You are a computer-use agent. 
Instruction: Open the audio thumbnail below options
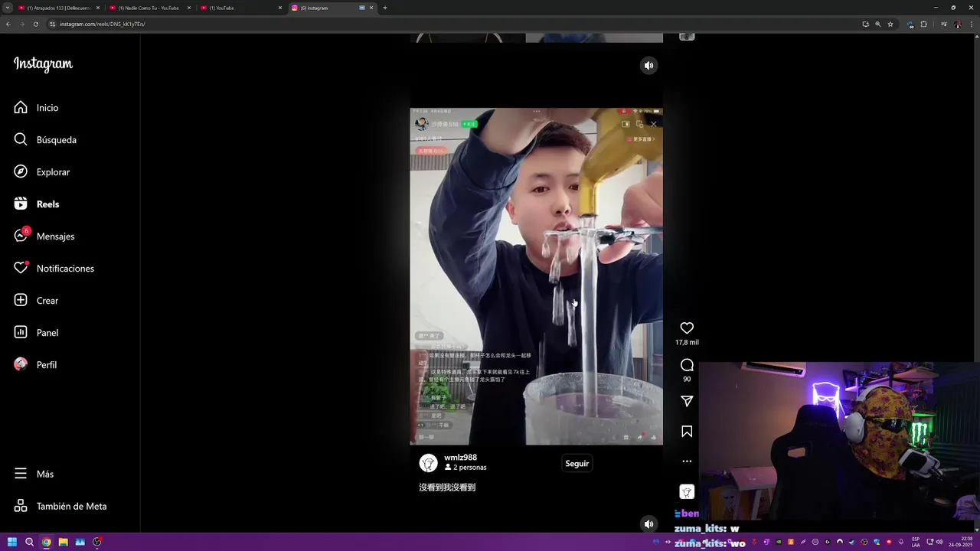coord(687,491)
